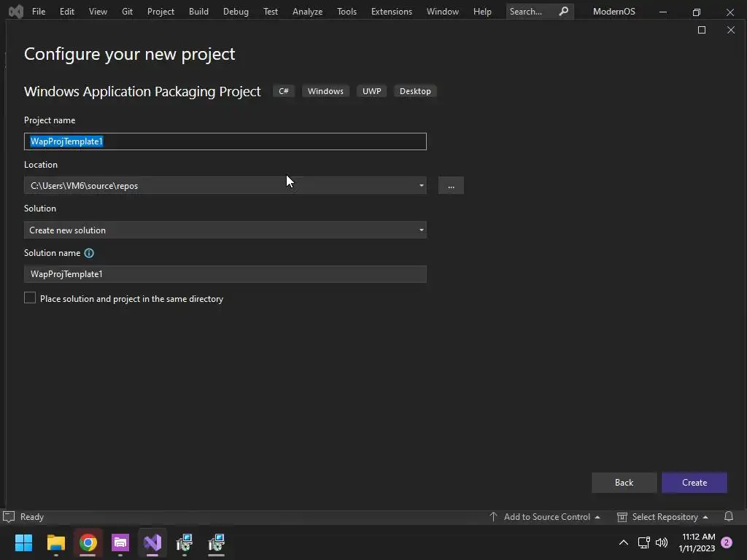Click the Project name text field

[225, 141]
